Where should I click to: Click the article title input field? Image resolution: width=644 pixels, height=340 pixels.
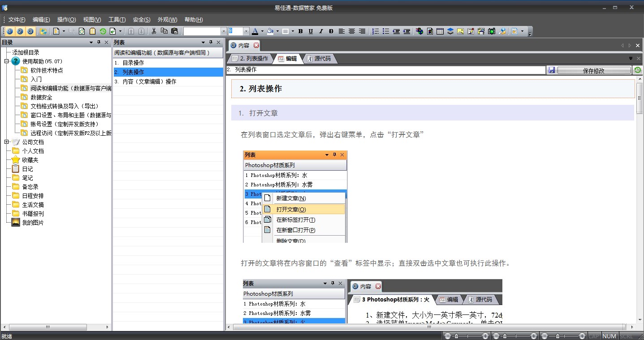tap(385, 70)
